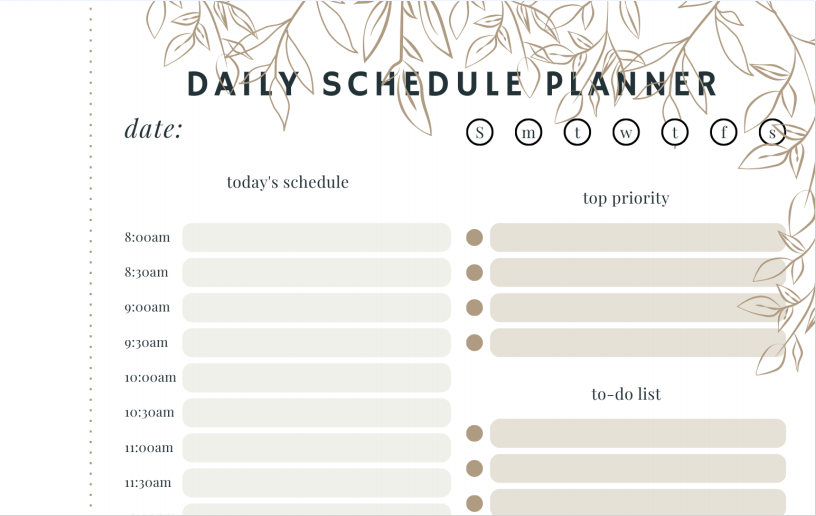Mark the fourth top priority bullet
This screenshot has width=816, height=516.
475,343
